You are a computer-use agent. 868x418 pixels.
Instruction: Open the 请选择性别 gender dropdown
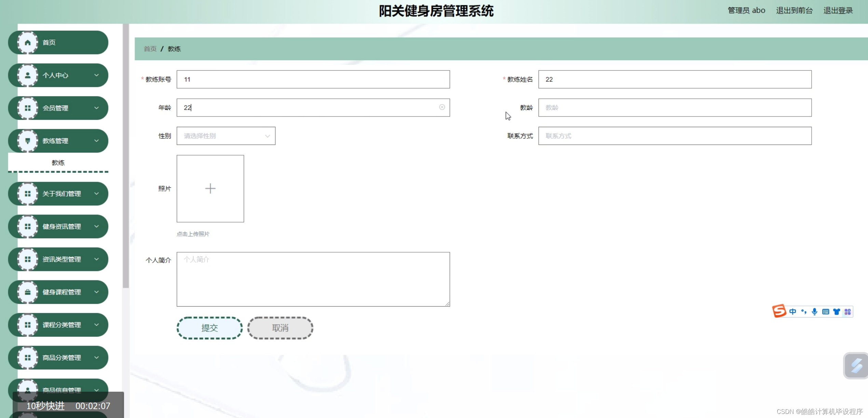pyautogui.click(x=226, y=136)
